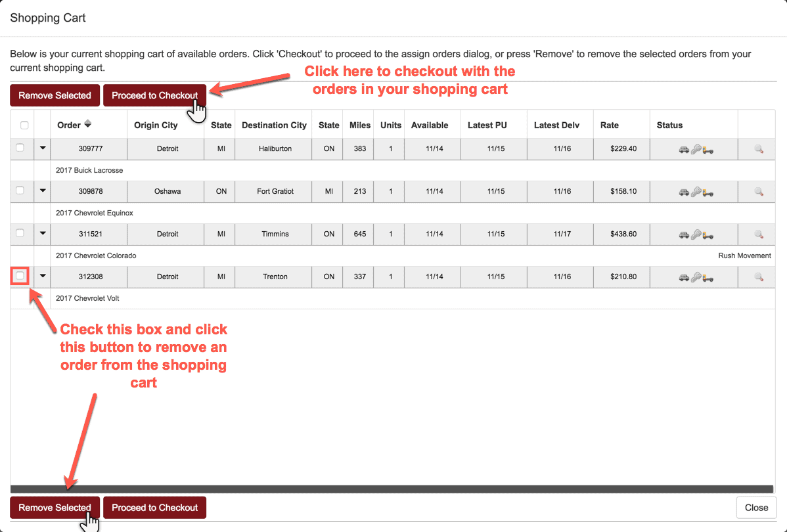Screen dimensions: 787x532
Task: Toggle expander arrow for order 309878
Action: (x=43, y=191)
